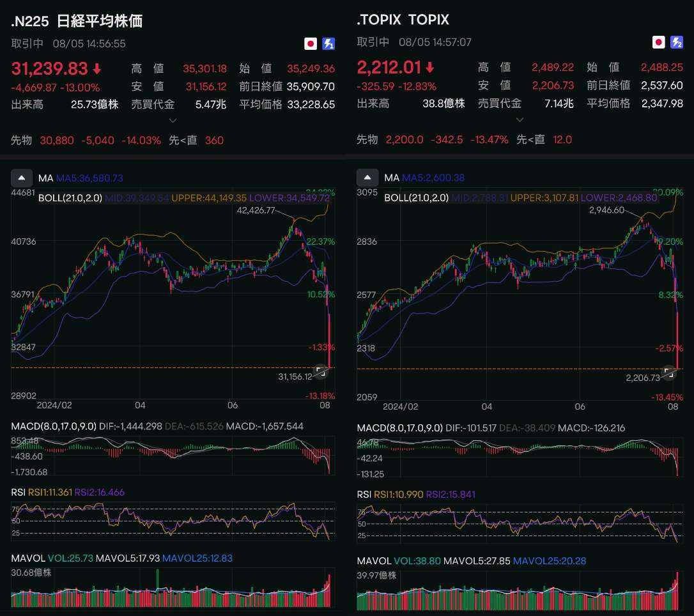Select the RSI indicator label on N225 chart
Image resolution: width=694 pixels, height=616 pixels.
(20, 493)
